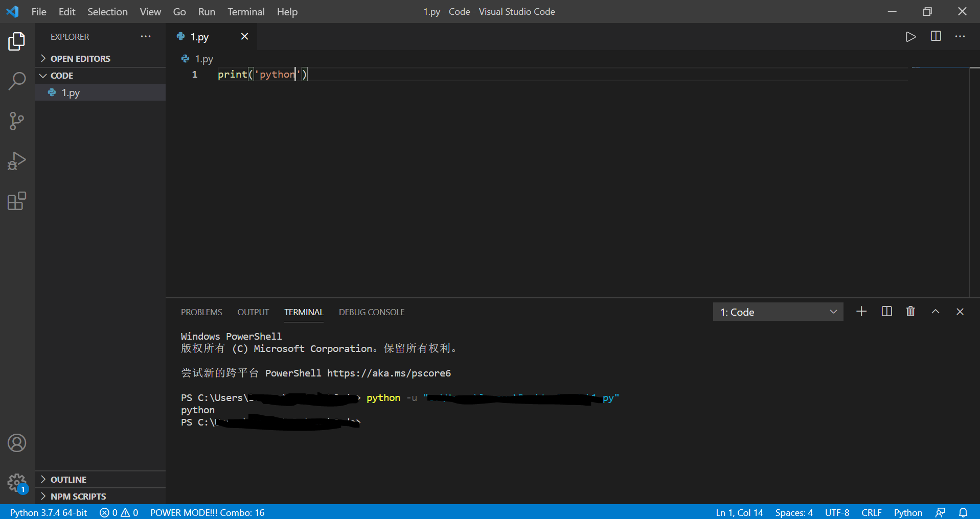Run the Python file with the play icon
Viewport: 980px width, 519px height.
pos(910,37)
